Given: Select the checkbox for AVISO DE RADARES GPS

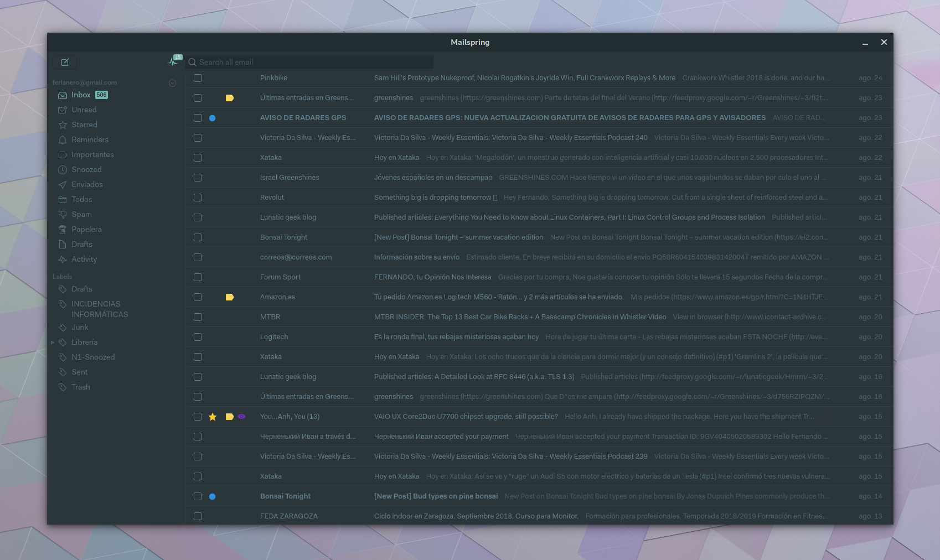Looking at the screenshot, I should point(198,118).
